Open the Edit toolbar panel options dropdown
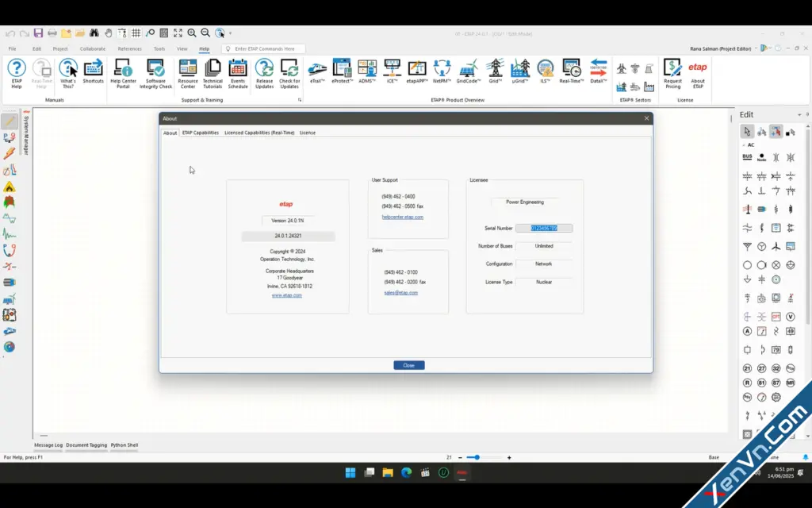Image resolution: width=812 pixels, height=508 pixels. pos(799,115)
